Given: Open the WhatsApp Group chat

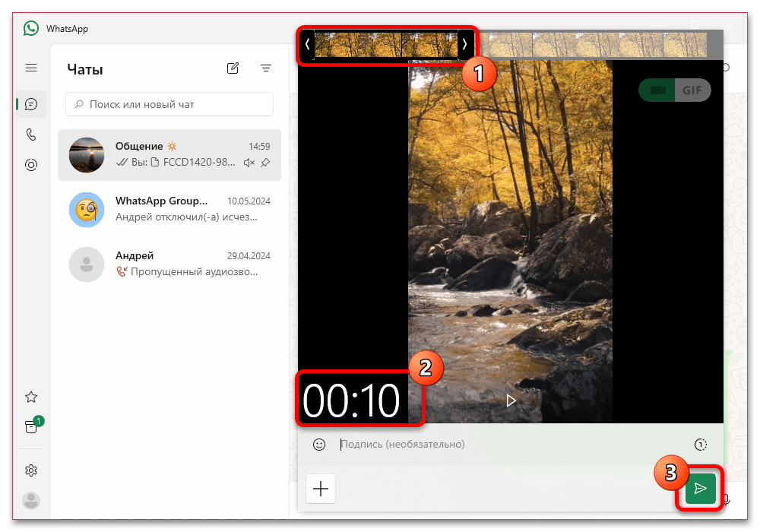Looking at the screenshot, I should pos(169,210).
